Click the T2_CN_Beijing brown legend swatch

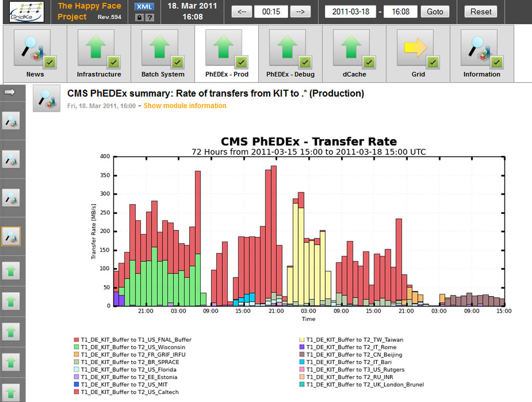pyautogui.click(x=302, y=355)
